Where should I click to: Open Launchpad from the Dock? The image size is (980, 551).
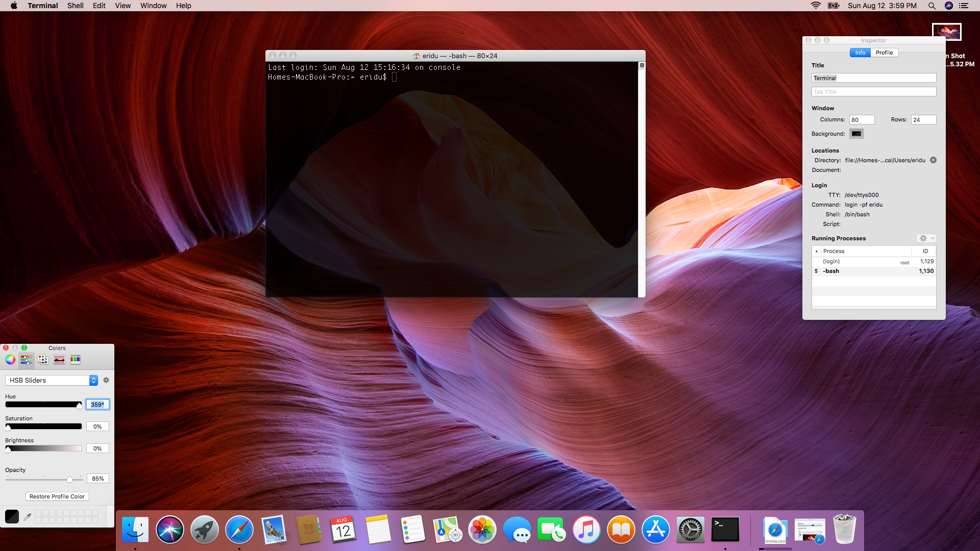[x=205, y=530]
